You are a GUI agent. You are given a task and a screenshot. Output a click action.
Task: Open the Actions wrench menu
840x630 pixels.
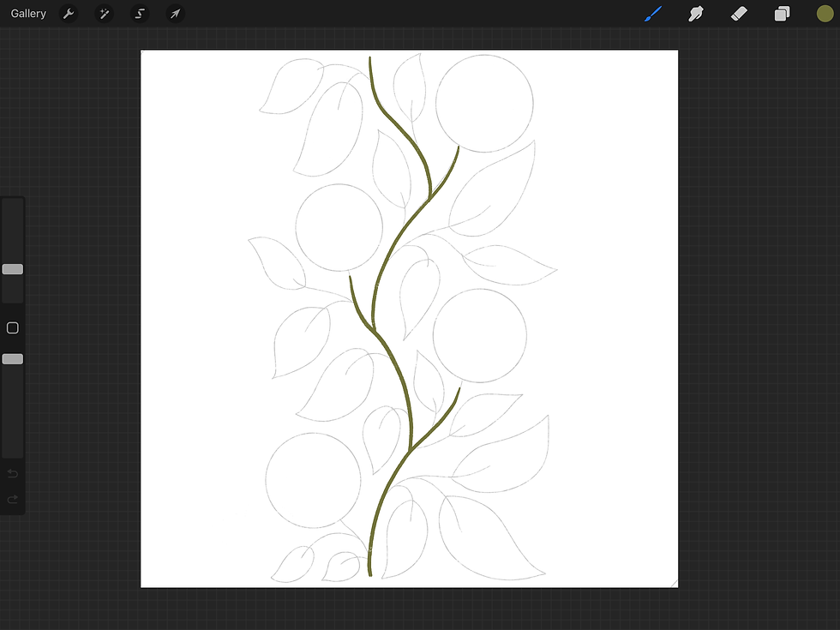point(69,14)
